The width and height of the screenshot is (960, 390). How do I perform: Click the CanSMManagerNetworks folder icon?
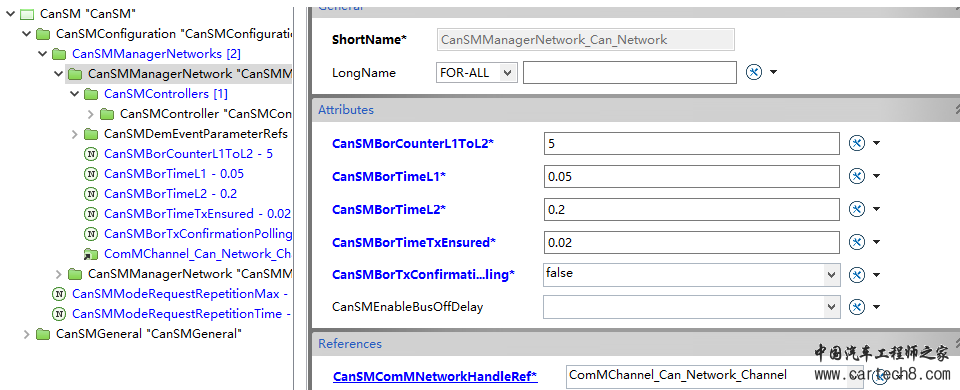click(59, 54)
